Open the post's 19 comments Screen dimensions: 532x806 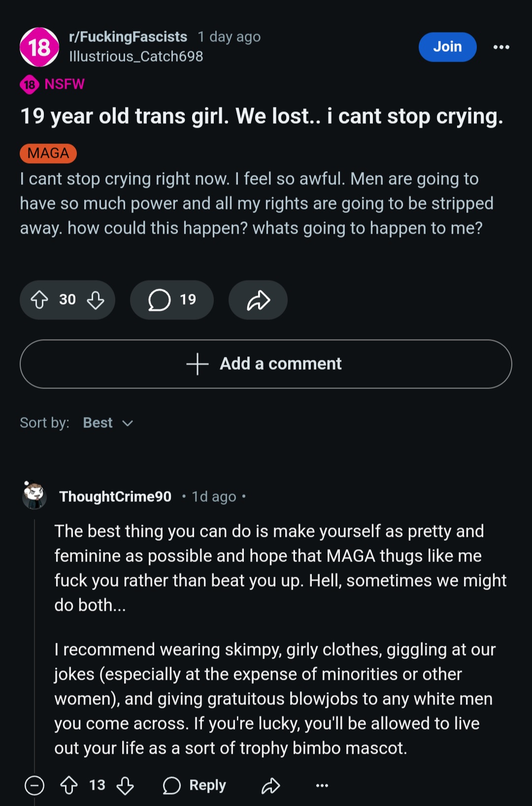171,300
